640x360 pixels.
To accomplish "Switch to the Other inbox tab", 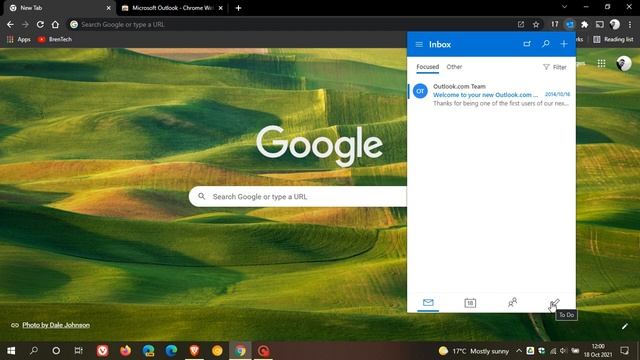I will pyautogui.click(x=454, y=67).
